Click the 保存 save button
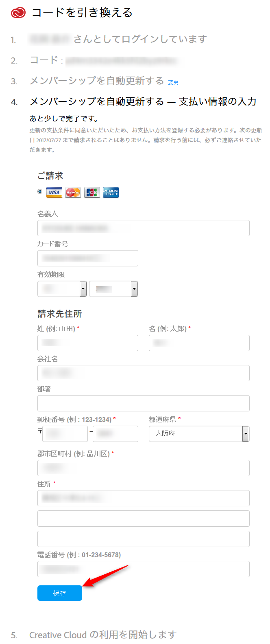270x644 pixels. 60,593
